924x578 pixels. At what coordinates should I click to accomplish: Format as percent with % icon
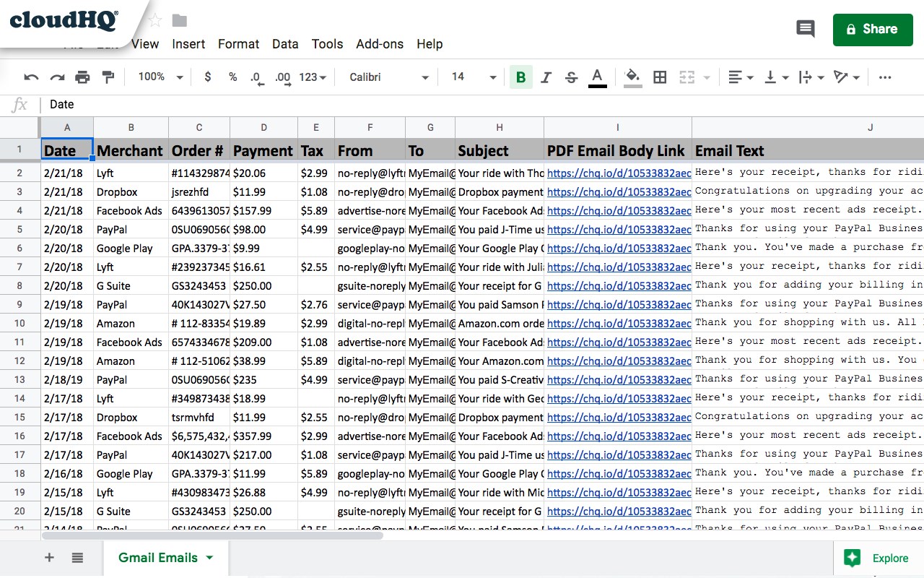232,77
